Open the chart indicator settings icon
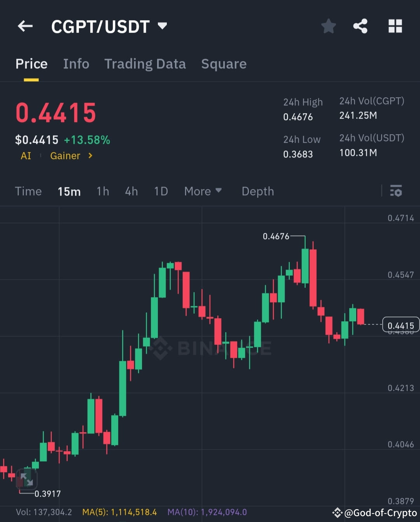Screen dimensions: 420x522 pyautogui.click(x=396, y=191)
